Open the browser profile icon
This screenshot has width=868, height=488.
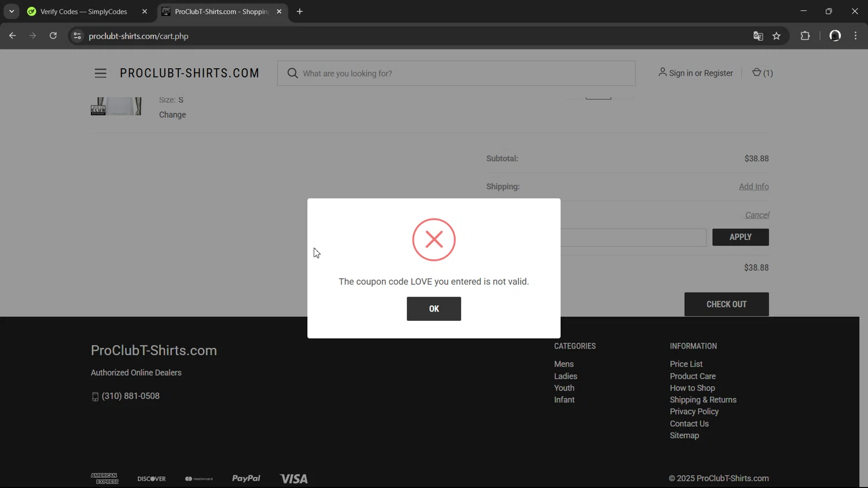(x=835, y=36)
